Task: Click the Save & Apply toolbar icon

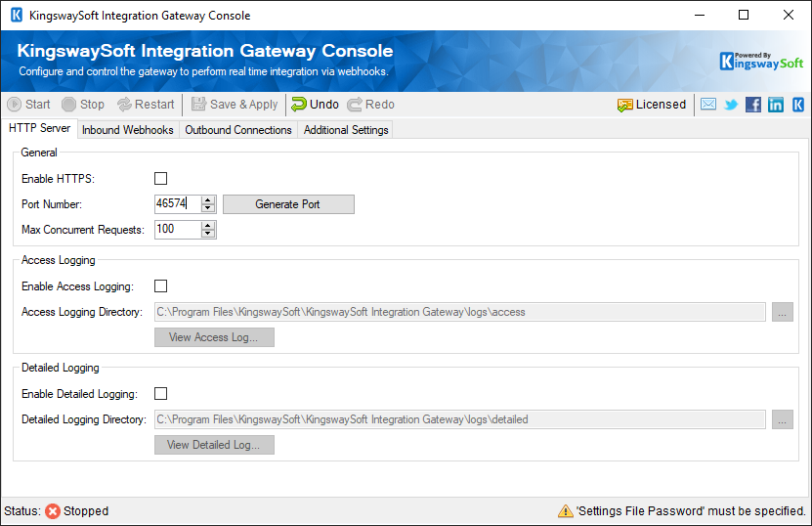Action: click(199, 105)
